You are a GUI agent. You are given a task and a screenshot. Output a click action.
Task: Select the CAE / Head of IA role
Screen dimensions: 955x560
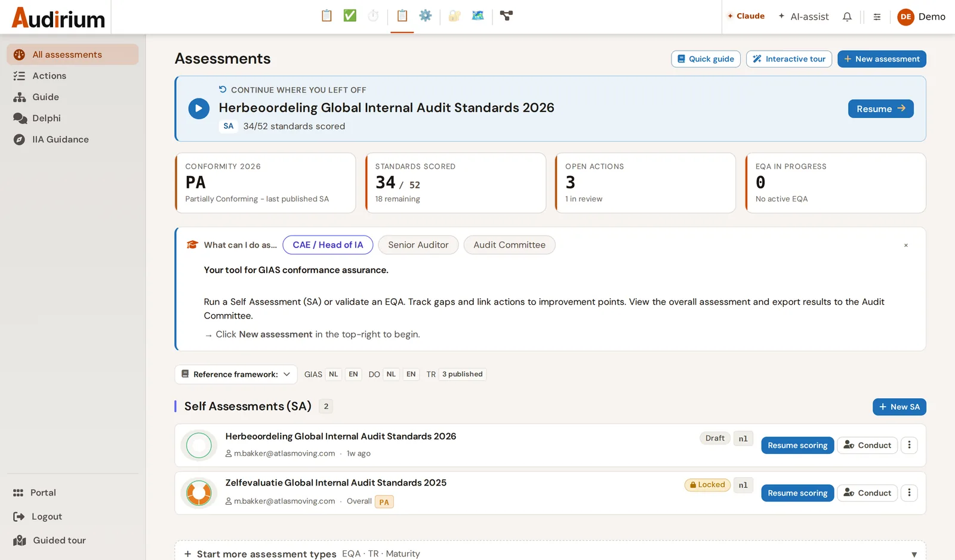(x=328, y=245)
